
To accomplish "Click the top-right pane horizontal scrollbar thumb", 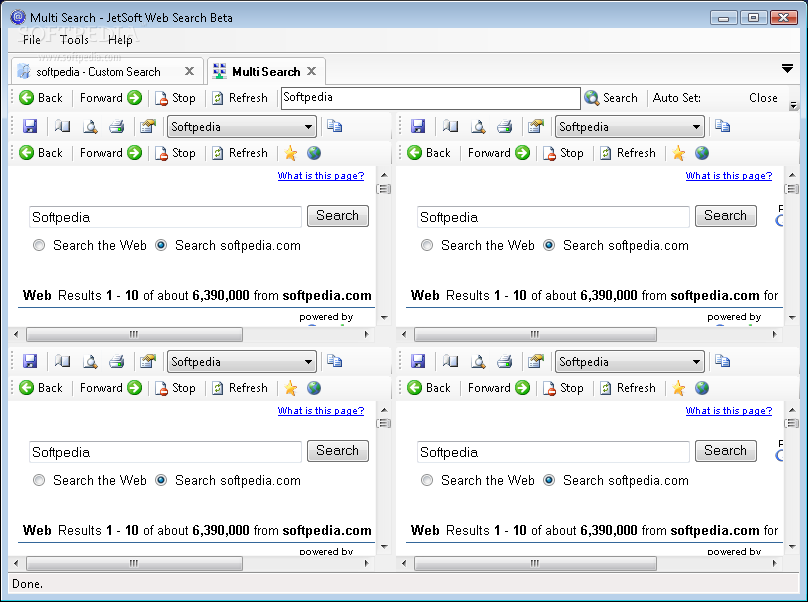I will [x=535, y=335].
